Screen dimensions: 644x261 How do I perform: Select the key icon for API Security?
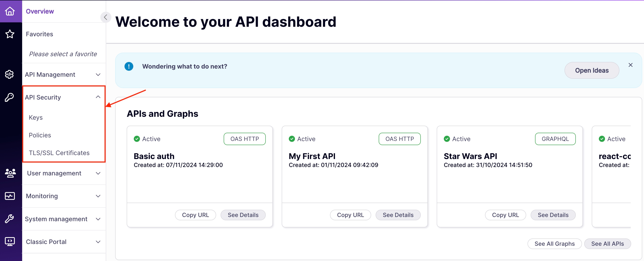pos(10,97)
